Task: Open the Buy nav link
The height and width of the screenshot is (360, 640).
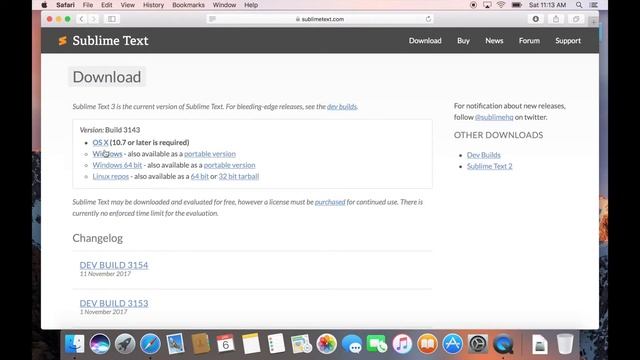Action: [463, 40]
